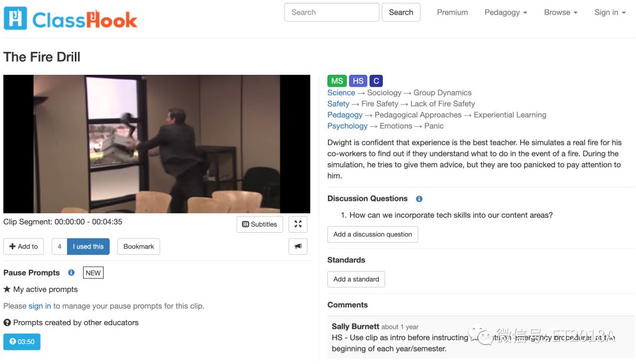
Task: Click the HS grade level badge
Action: [358, 81]
